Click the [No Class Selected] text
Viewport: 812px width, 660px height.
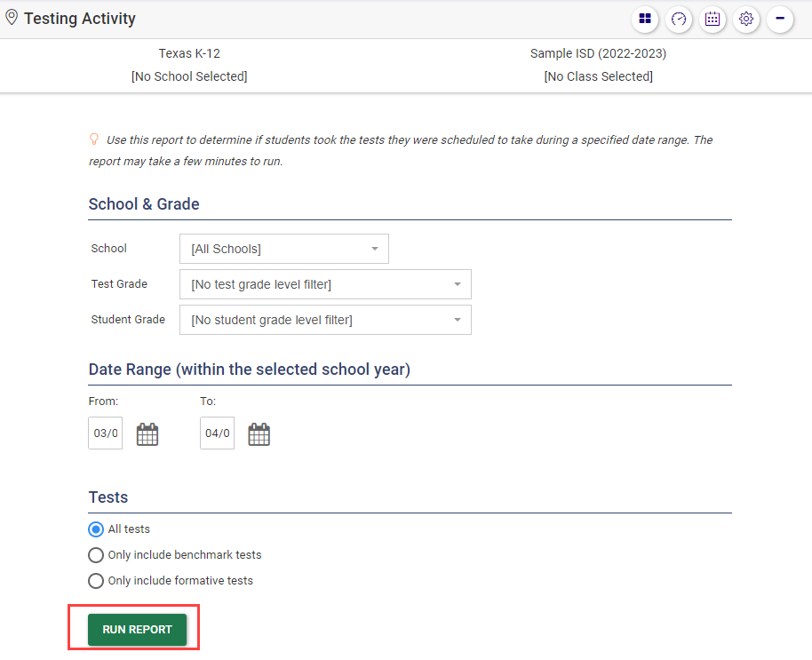[x=598, y=76]
